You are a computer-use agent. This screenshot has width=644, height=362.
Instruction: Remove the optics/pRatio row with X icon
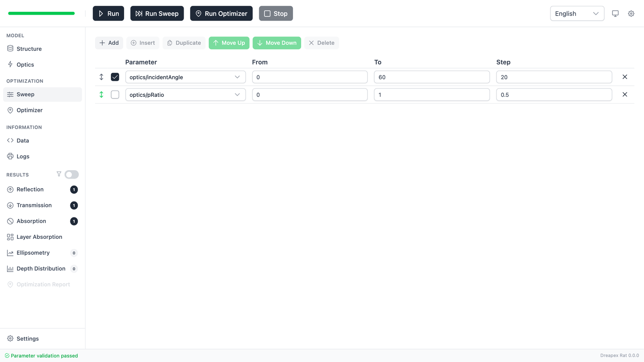[624, 95]
